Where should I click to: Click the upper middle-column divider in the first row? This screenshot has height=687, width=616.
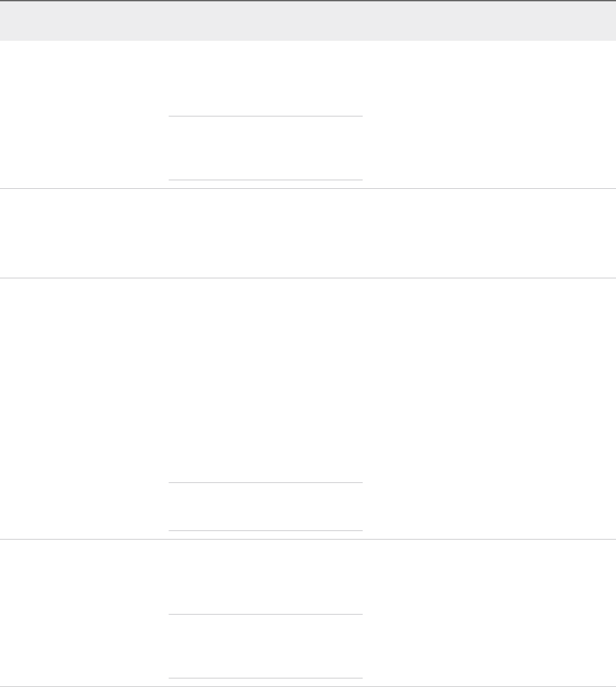pyautogui.click(x=265, y=116)
